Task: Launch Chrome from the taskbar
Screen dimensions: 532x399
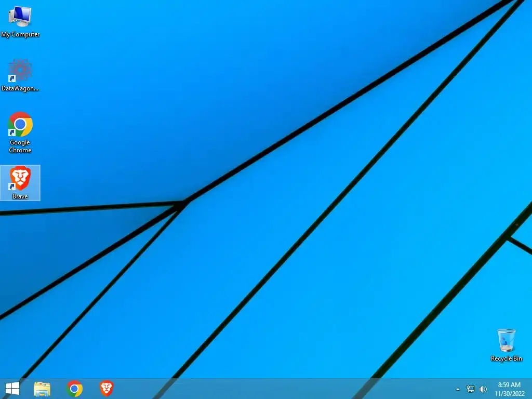Action: [x=75, y=389]
